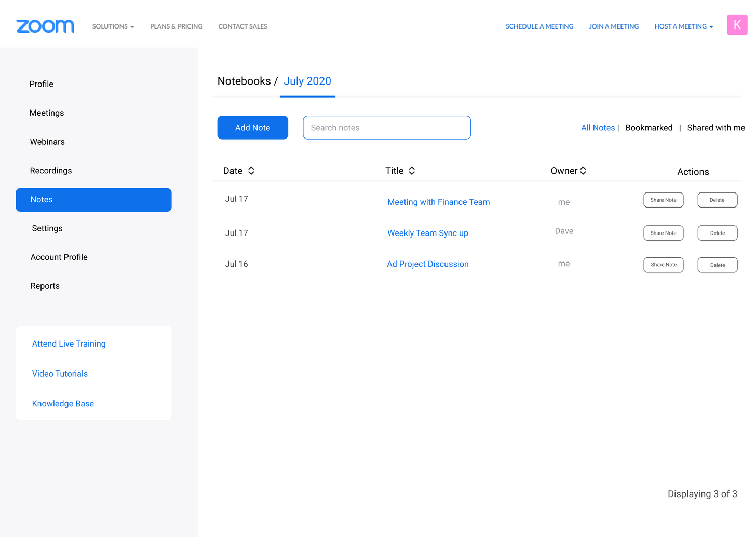Select Notes in the sidebar
Image resolution: width=756 pixels, height=537 pixels.
(x=93, y=199)
